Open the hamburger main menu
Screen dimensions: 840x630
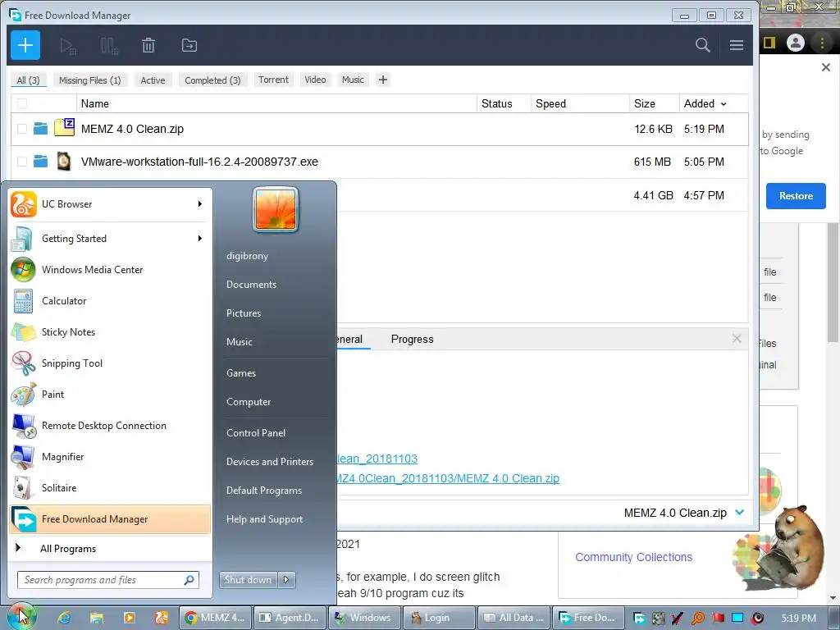736,46
